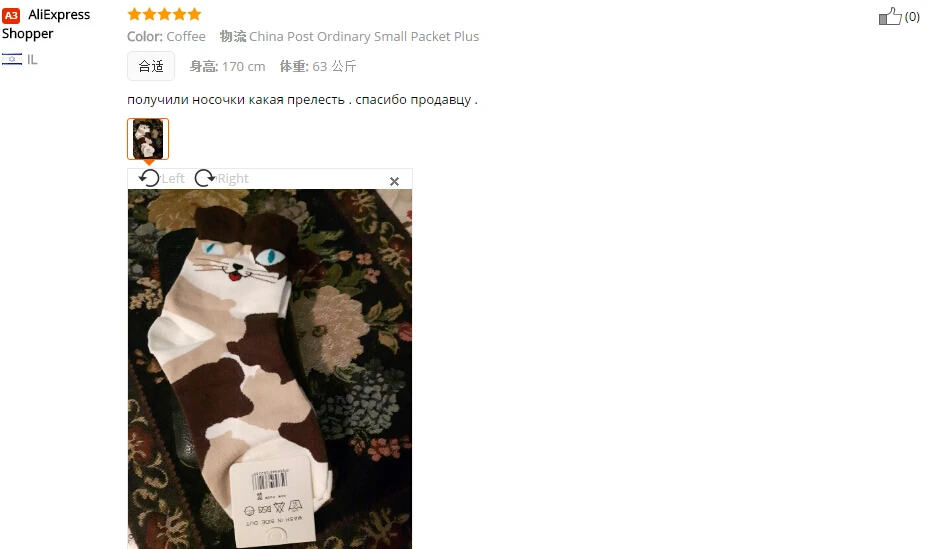Viewport: 930px width, 549px height.
Task: Click the Israel flag icon
Action: click(x=12, y=59)
